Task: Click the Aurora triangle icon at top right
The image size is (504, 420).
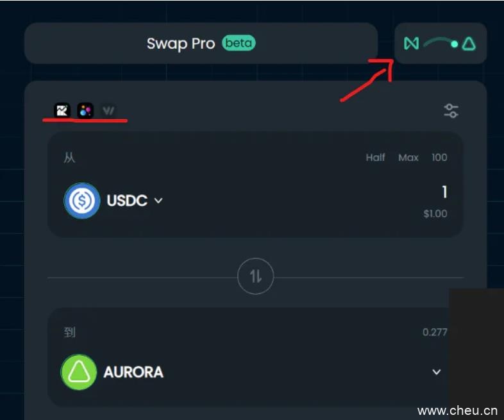Action: (469, 44)
